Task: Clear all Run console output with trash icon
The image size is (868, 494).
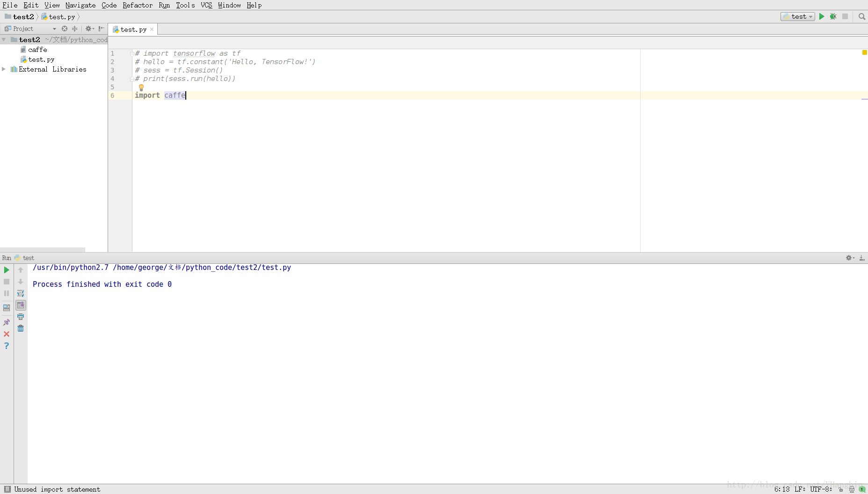Action: click(x=21, y=328)
